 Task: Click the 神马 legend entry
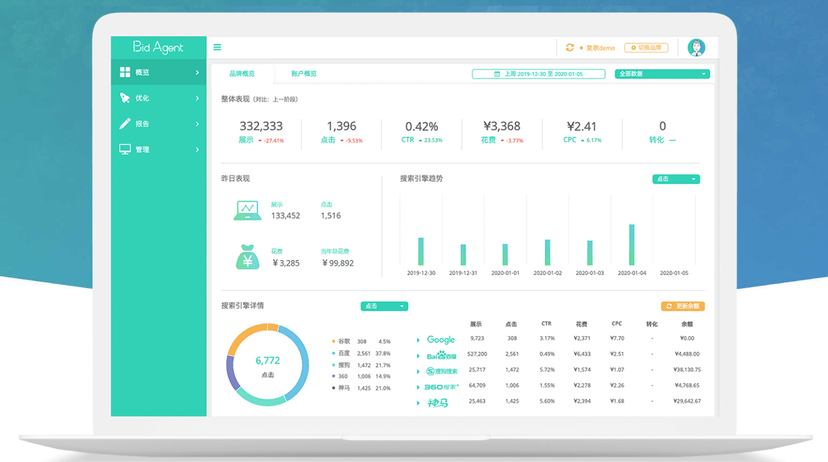361,388
